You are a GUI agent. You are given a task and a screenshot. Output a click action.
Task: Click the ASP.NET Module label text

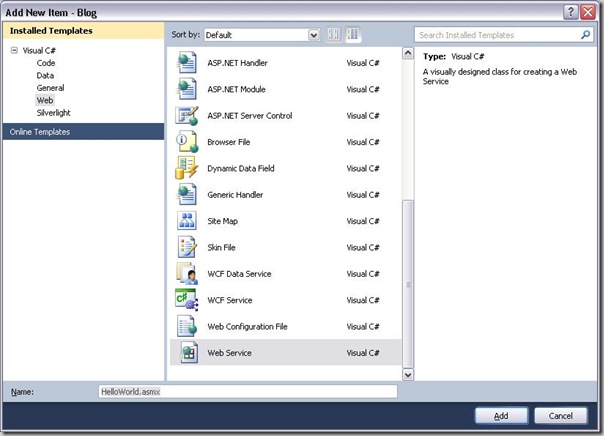coord(236,89)
